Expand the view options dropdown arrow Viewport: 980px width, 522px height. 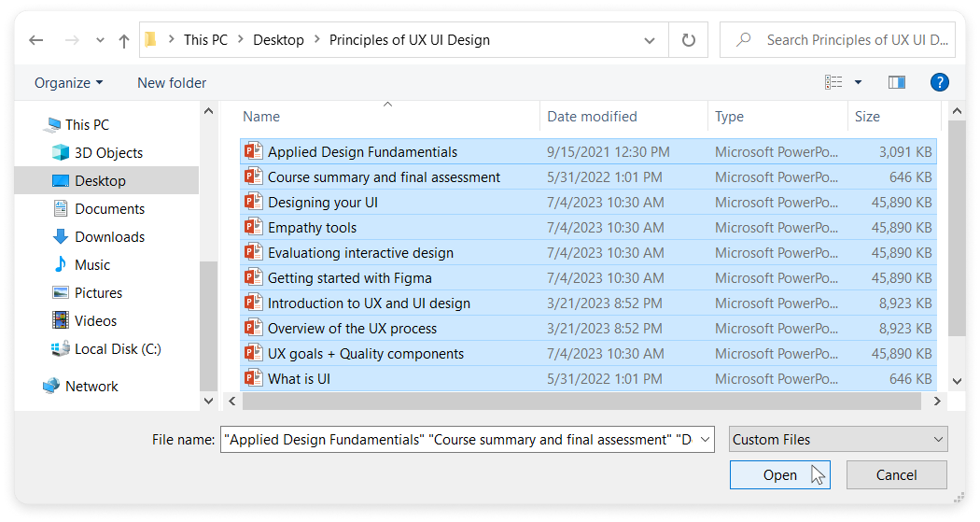pos(858,82)
